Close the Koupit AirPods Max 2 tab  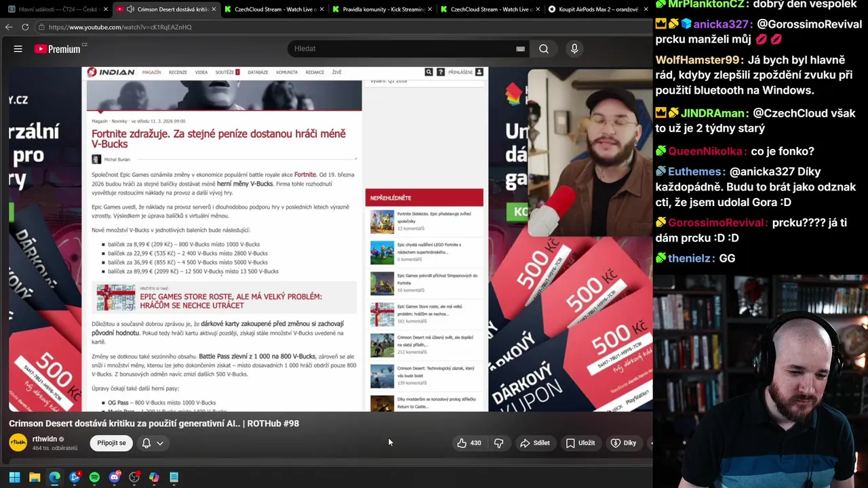(646, 9)
